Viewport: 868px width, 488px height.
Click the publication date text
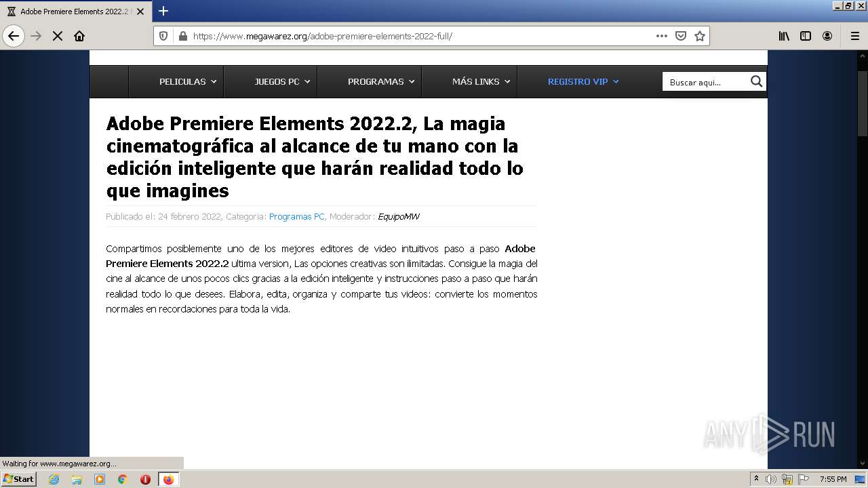click(163, 217)
